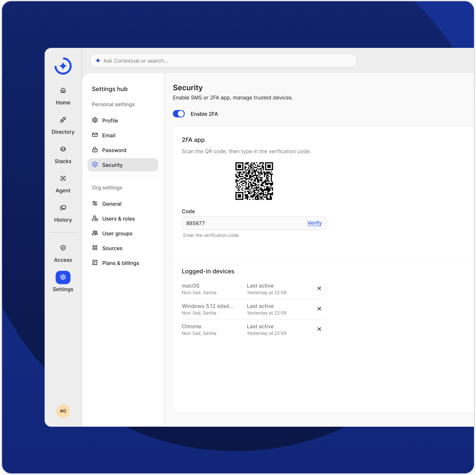Open the Access shield icon

(x=63, y=248)
